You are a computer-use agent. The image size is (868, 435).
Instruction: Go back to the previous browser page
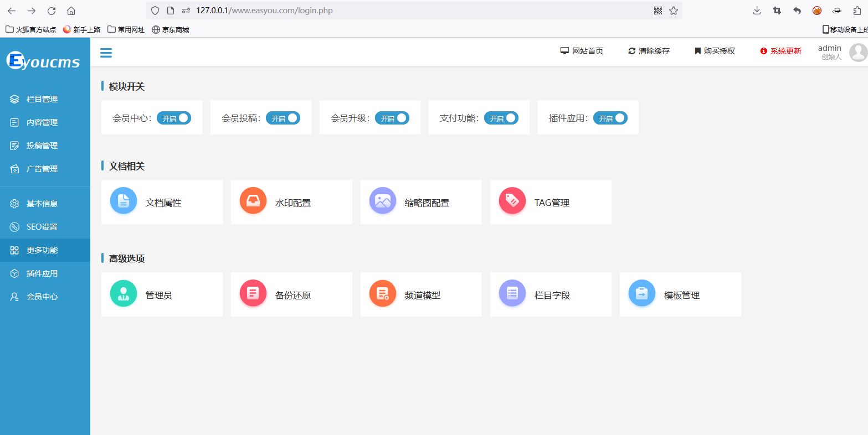[x=12, y=11]
